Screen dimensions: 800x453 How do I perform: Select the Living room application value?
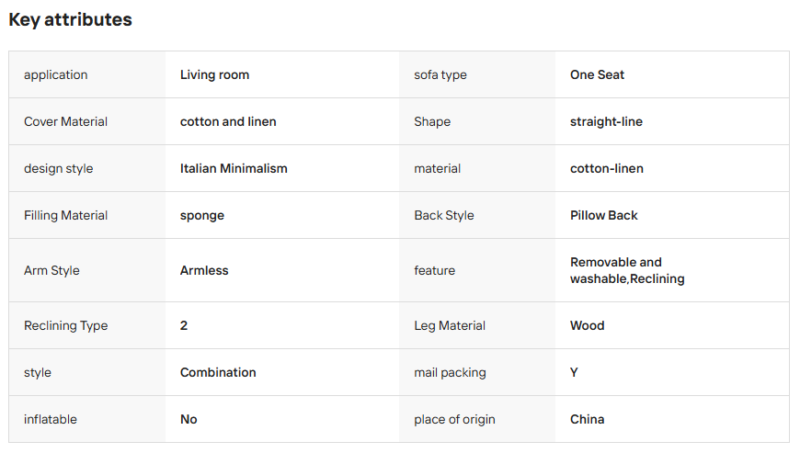[x=214, y=74]
